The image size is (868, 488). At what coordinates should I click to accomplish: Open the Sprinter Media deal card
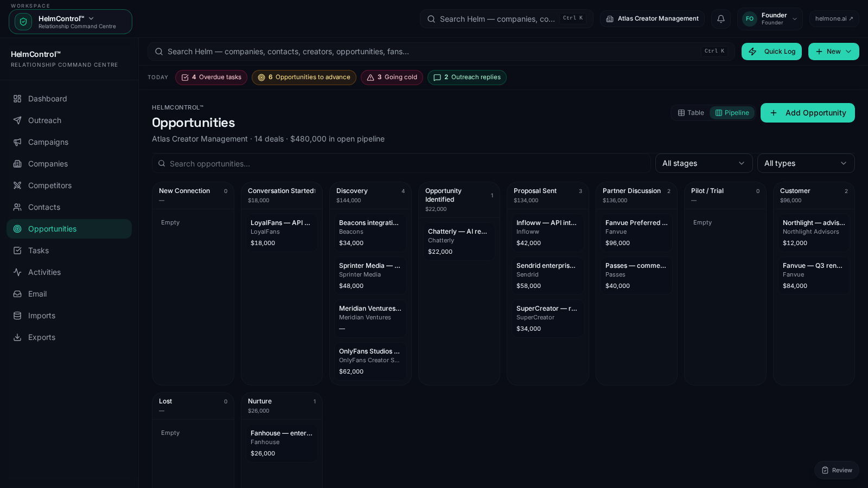pos(370,275)
